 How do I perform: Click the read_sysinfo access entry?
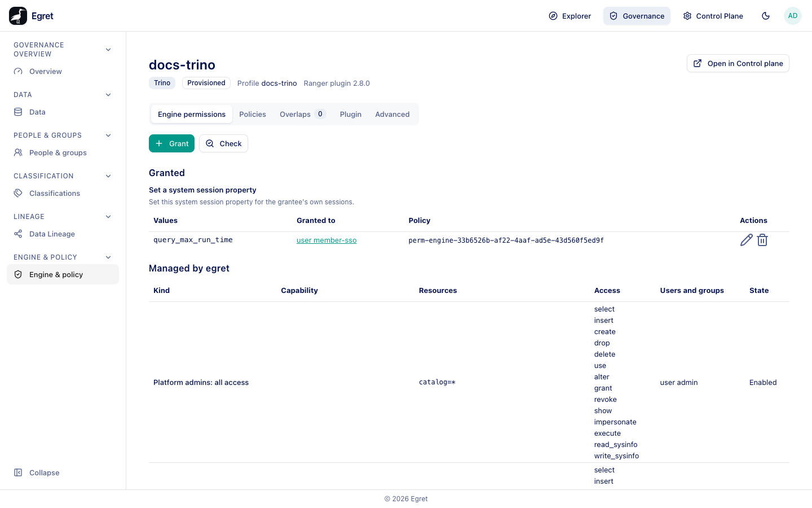coord(616,445)
